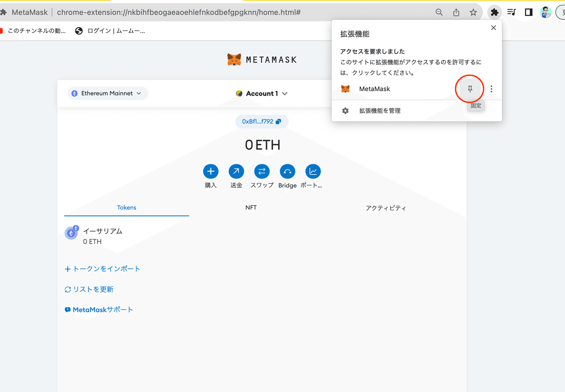
Task: Click the share page icon in address bar
Action: coord(456,12)
